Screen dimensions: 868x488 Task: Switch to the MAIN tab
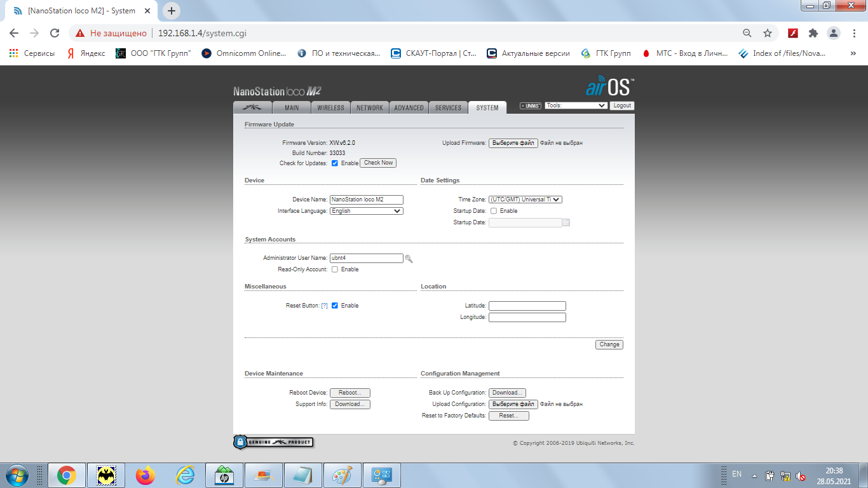pyautogui.click(x=292, y=107)
